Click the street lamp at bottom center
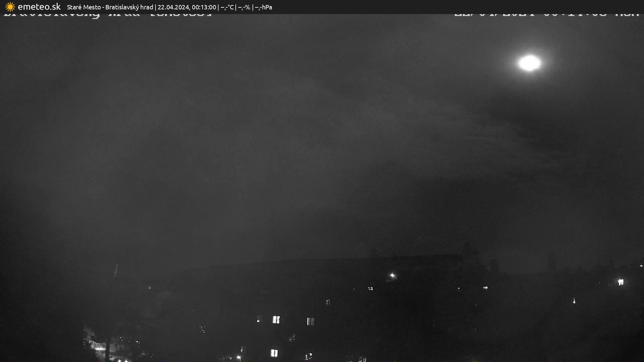Viewport: 644px width, 362px height. pos(238,357)
